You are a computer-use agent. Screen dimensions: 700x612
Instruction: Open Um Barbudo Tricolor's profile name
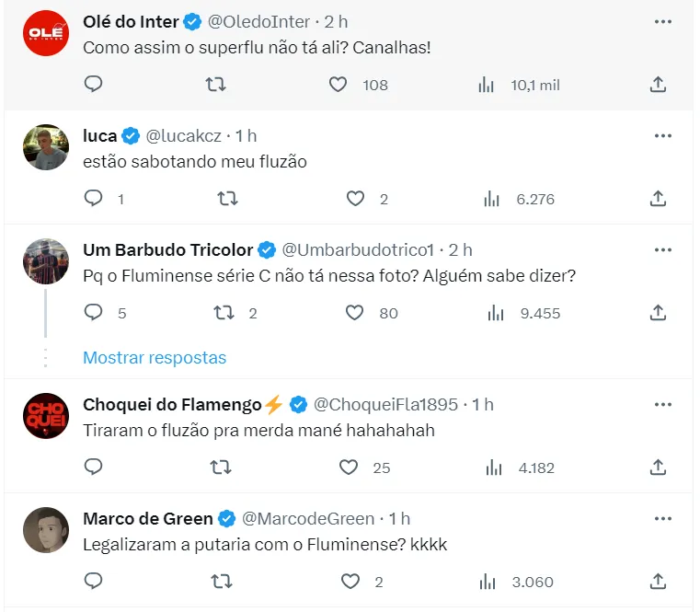pos(167,249)
